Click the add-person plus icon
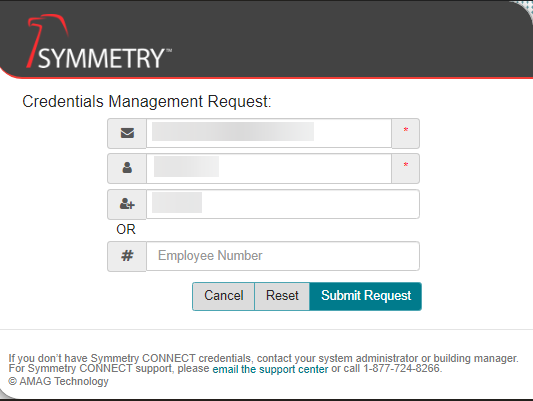Image resolution: width=533 pixels, height=401 pixels. [x=127, y=204]
